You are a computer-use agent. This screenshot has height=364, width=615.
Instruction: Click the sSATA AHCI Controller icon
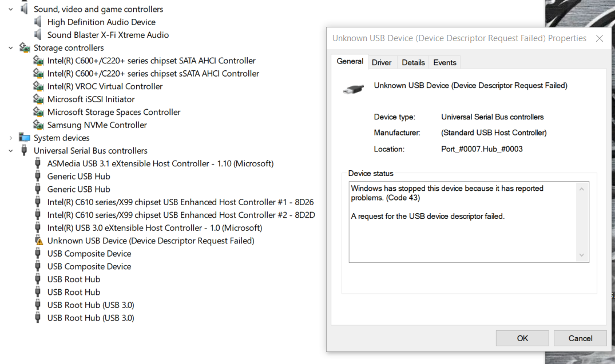pos(38,73)
